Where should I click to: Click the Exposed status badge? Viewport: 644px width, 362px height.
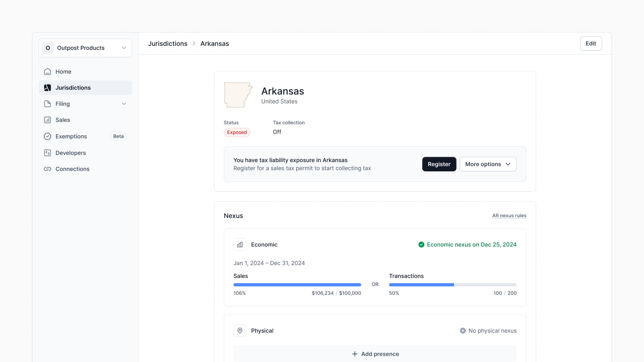237,132
